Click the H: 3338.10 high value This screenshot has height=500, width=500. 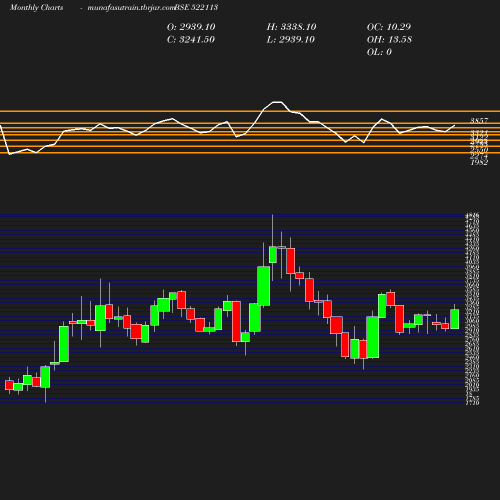pos(291,27)
